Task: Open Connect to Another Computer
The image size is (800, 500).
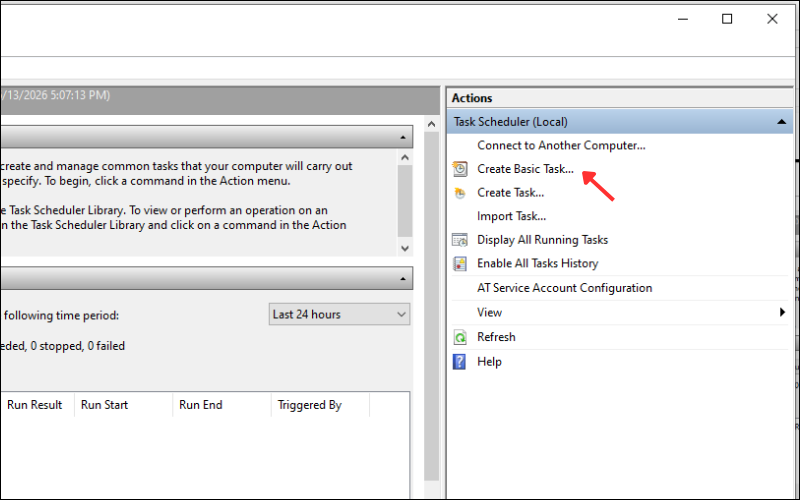Action: [561, 145]
